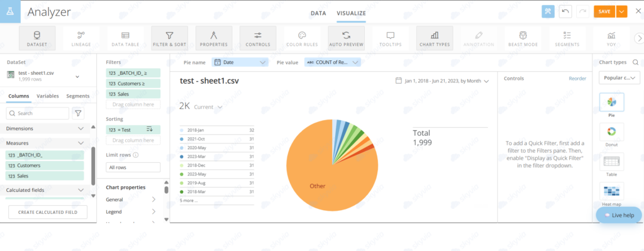This screenshot has width=644, height=251.
Task: Open Beast Mode tool
Action: pos(523,38)
